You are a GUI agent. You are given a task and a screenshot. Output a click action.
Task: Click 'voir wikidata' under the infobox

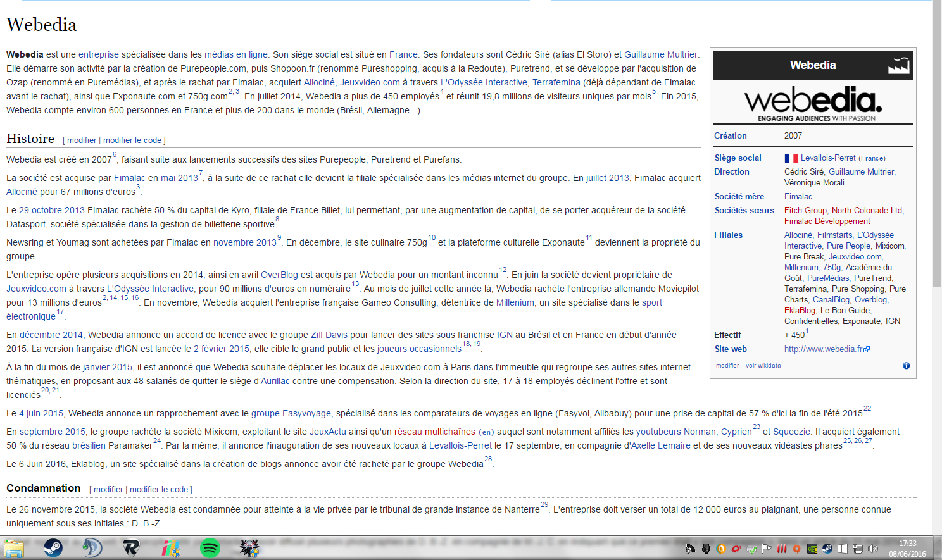click(x=763, y=366)
